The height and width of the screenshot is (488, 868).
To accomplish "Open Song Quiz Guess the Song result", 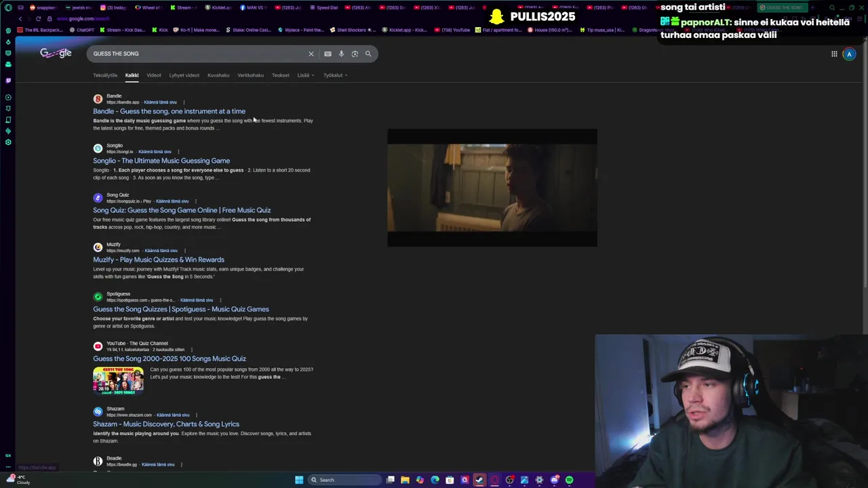I will tap(182, 210).
